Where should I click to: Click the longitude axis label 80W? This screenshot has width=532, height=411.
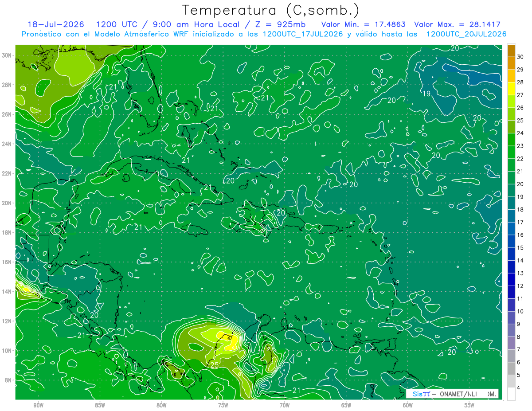pos(161,405)
